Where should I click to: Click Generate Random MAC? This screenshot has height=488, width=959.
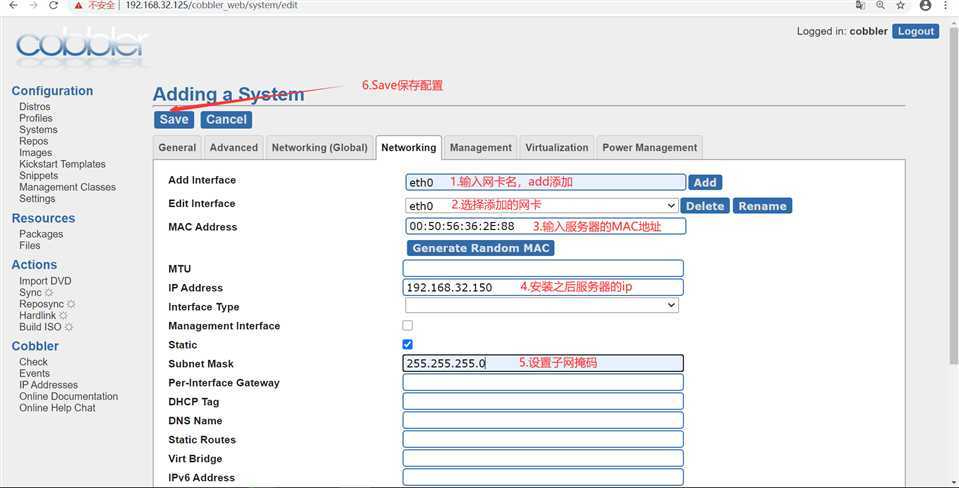point(481,248)
